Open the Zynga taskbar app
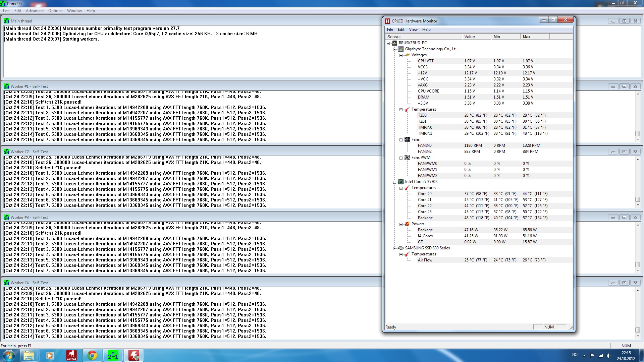 (x=71, y=355)
